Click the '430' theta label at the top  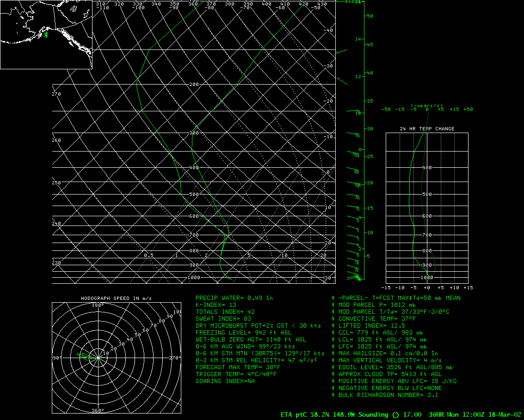322,4
